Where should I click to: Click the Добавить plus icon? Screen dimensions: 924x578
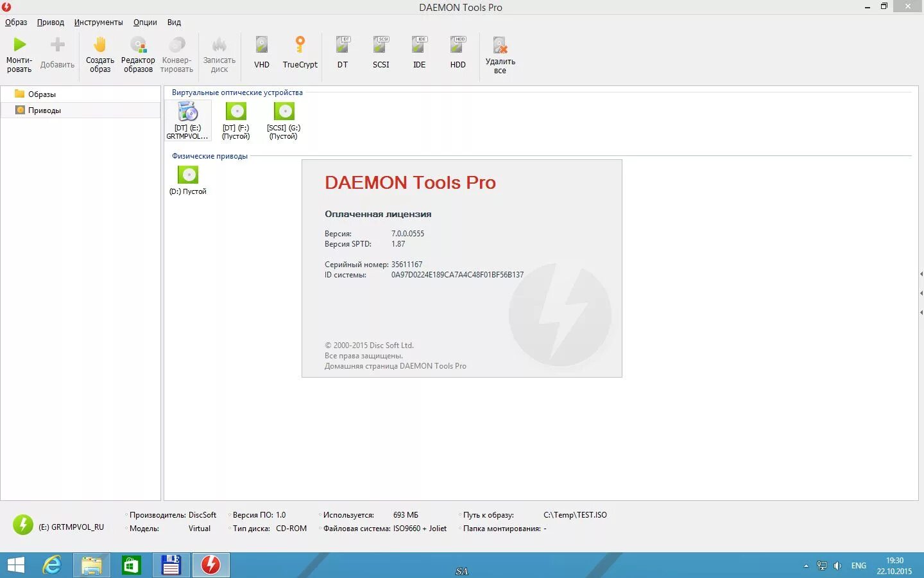pyautogui.click(x=58, y=44)
